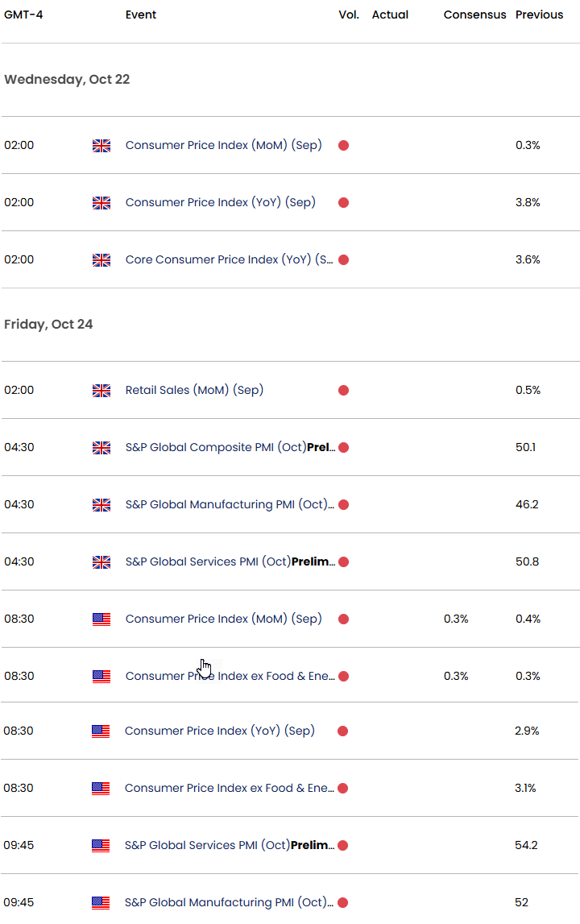This screenshot has height=924, width=580.
Task: Click the Previous column header
Action: click(539, 15)
